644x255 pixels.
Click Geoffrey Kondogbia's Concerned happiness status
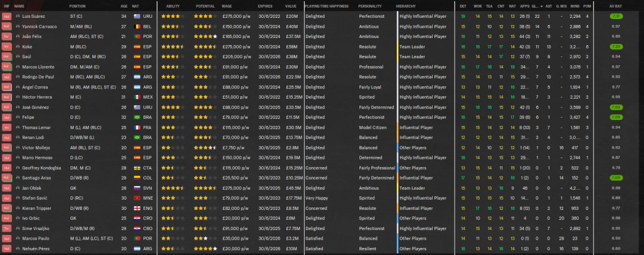(x=316, y=168)
